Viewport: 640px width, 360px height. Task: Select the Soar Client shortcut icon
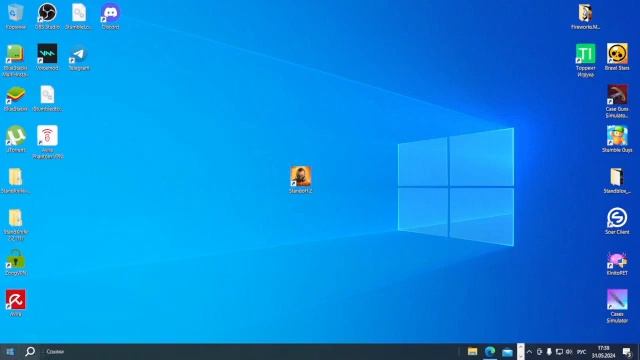pyautogui.click(x=617, y=218)
